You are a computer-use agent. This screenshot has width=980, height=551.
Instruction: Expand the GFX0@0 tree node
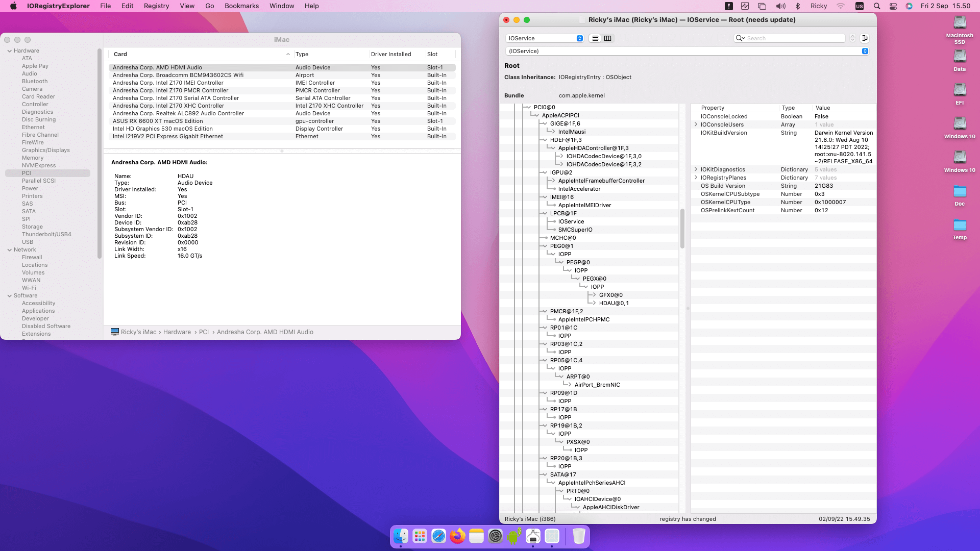tap(595, 295)
